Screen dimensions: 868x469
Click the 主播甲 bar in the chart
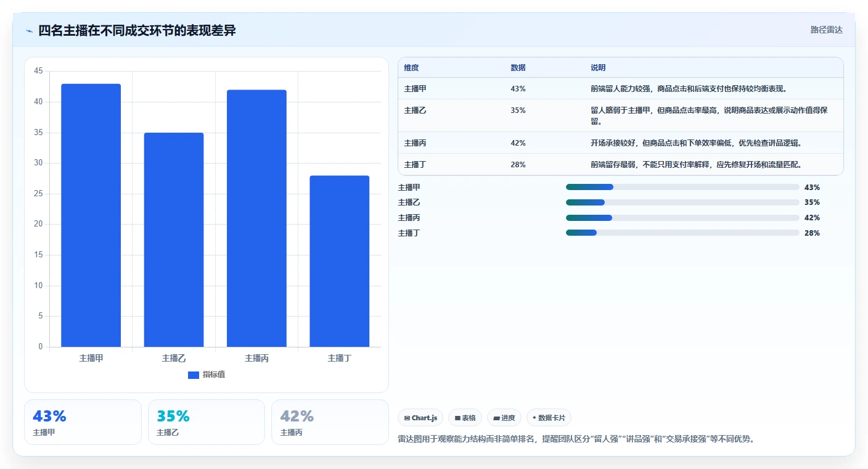click(91, 215)
